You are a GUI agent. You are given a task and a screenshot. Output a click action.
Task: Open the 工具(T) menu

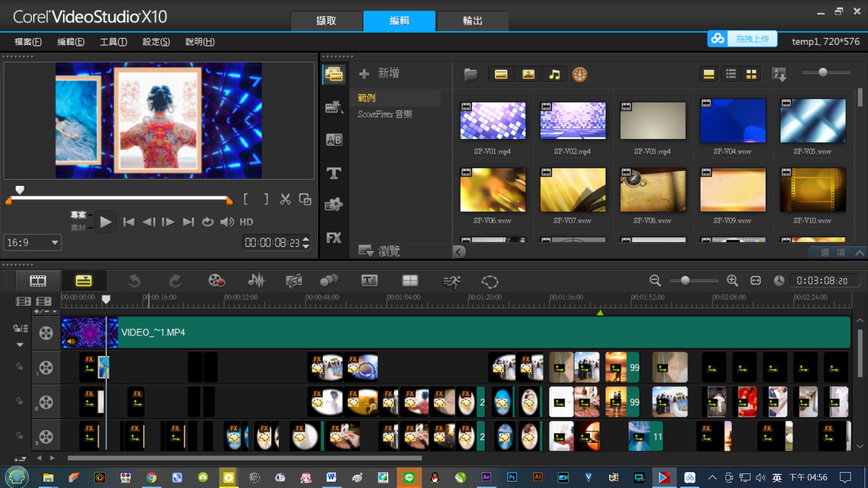pyautogui.click(x=113, y=42)
